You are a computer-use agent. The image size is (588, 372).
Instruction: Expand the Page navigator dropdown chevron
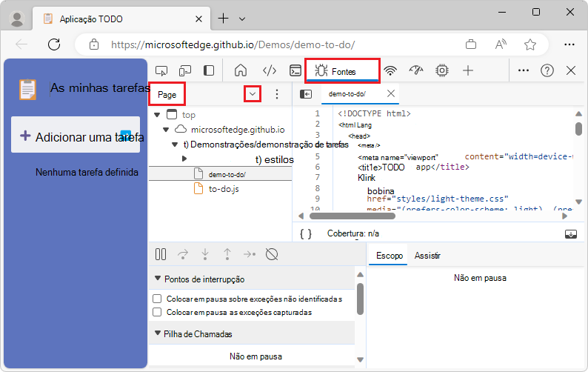[253, 94]
